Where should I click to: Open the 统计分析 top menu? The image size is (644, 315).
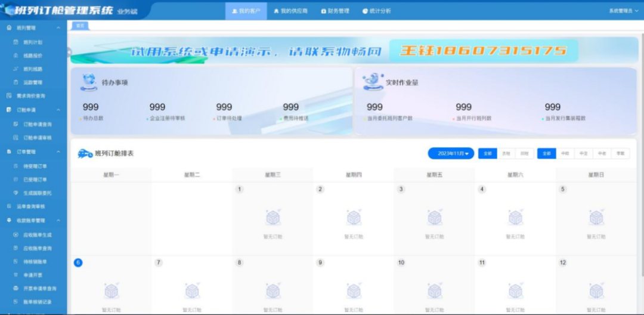(377, 11)
